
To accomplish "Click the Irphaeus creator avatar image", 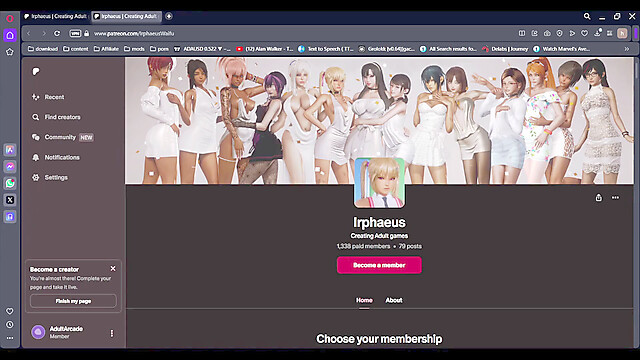I will (379, 183).
